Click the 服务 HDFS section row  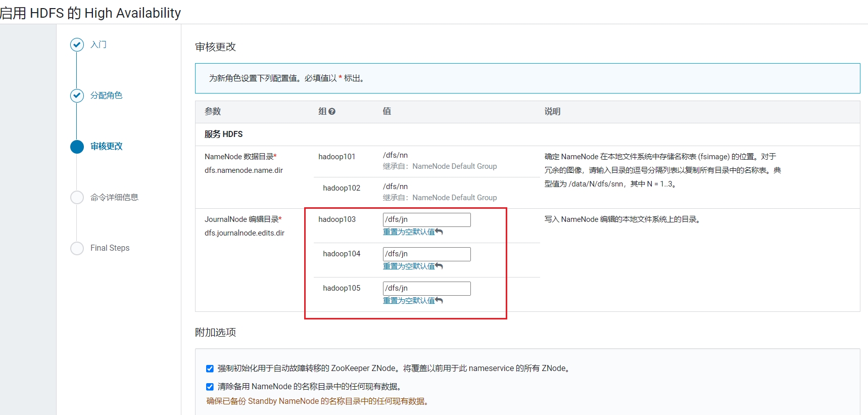click(x=527, y=134)
